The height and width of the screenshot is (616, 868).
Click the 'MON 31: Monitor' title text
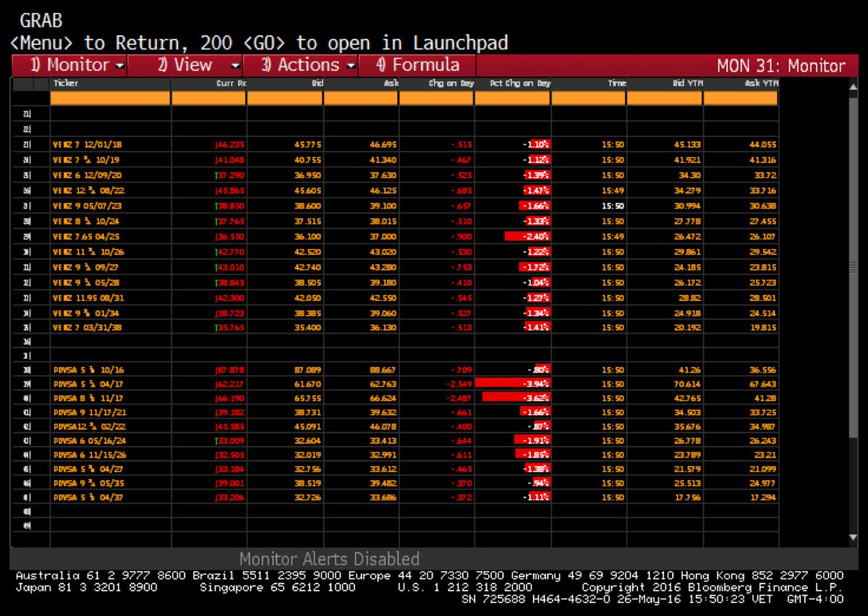point(780,66)
